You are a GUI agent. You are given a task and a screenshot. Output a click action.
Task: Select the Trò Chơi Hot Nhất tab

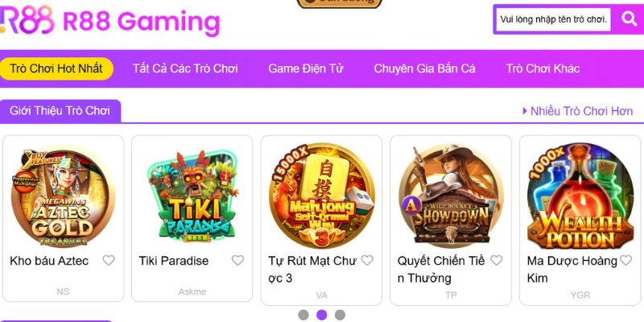pos(56,68)
